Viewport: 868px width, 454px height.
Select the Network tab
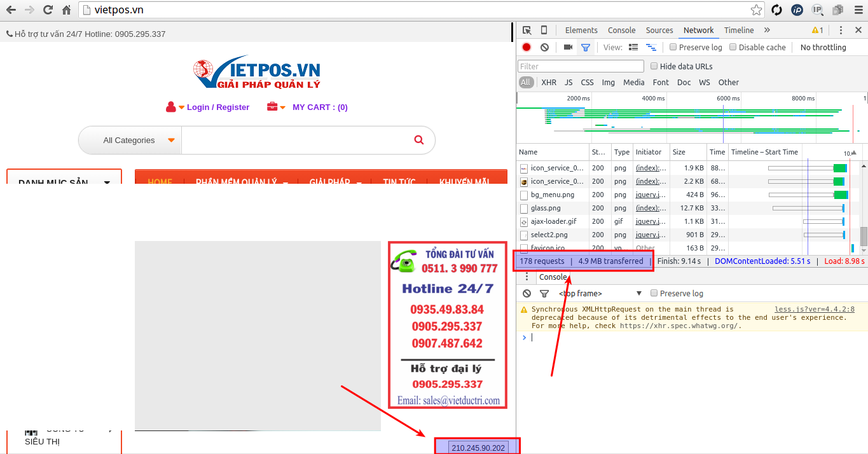click(x=699, y=31)
